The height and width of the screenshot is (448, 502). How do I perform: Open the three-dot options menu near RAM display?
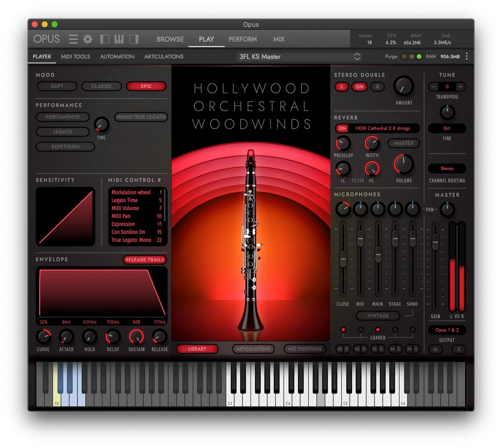(x=467, y=56)
